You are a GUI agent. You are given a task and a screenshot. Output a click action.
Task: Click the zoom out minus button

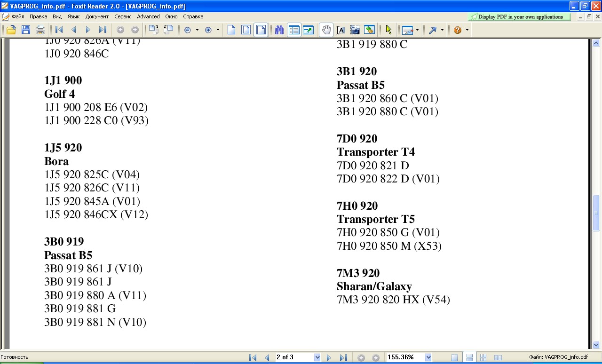(x=188, y=30)
